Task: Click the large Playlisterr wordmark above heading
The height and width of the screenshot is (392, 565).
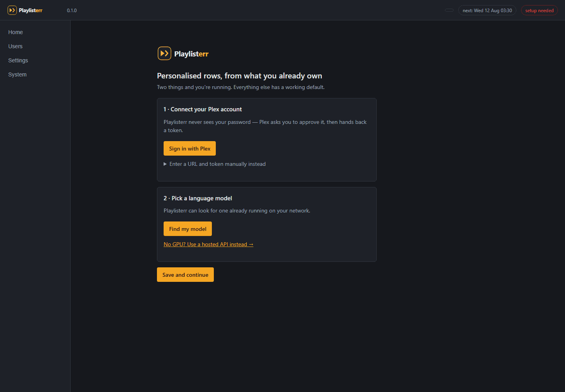Action: [x=191, y=54]
